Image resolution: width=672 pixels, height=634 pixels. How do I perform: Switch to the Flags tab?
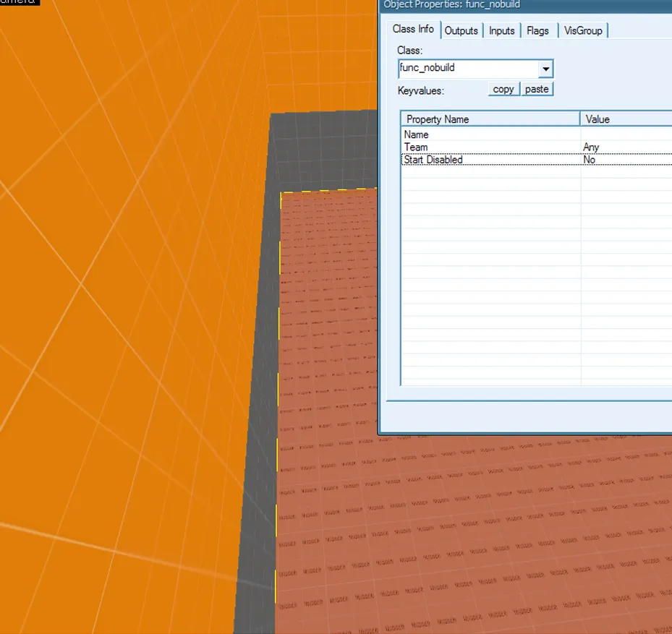pos(537,30)
